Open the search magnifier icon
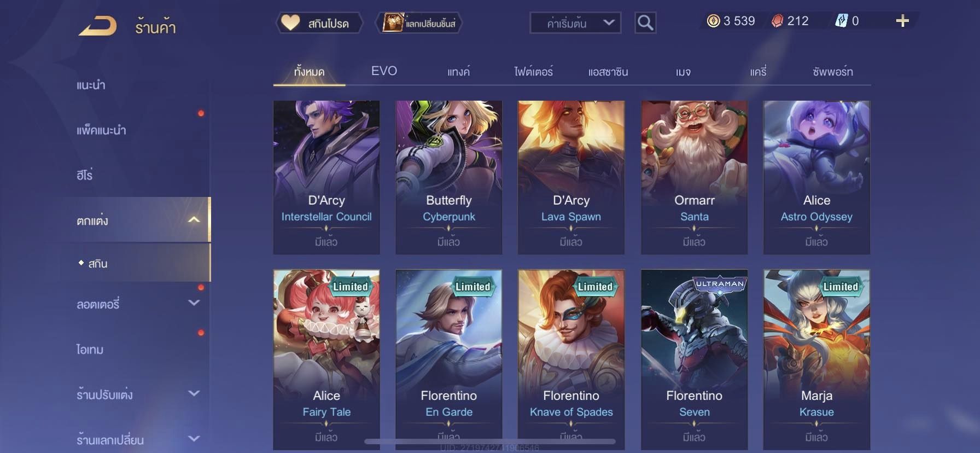Image resolution: width=980 pixels, height=453 pixels. tap(645, 23)
